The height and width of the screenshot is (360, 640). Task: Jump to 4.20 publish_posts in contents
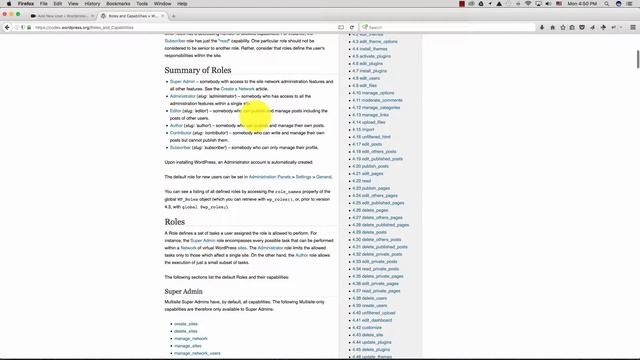pyautogui.click(x=370, y=167)
